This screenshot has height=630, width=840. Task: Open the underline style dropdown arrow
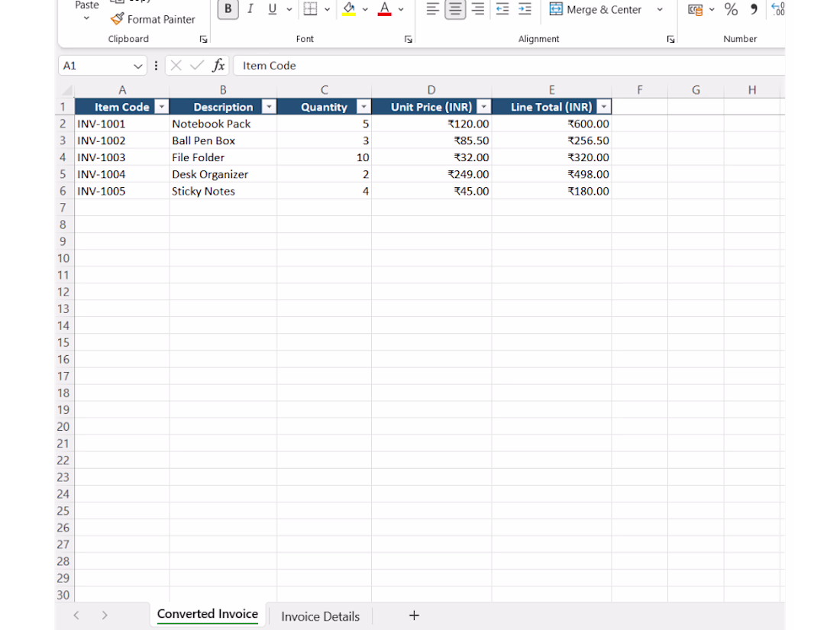coord(289,9)
